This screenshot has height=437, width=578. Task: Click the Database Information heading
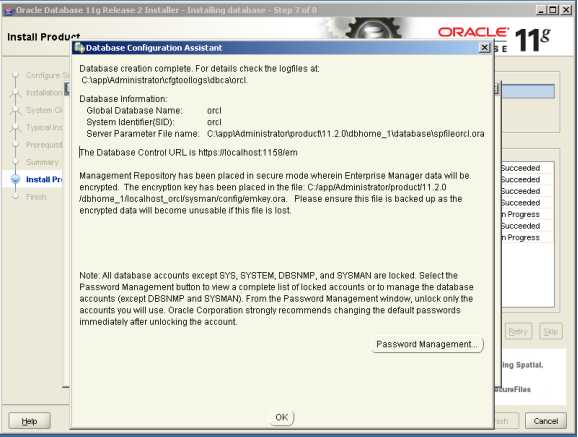(123, 99)
